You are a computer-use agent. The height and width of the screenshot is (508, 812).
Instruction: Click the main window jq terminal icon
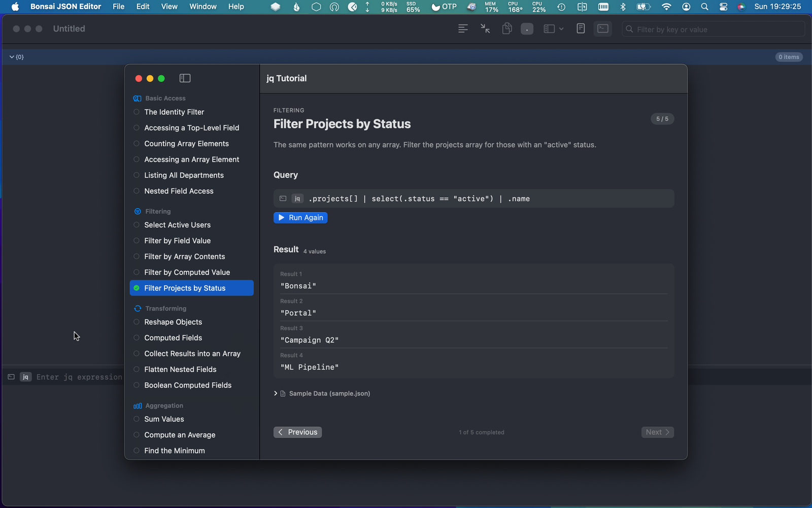point(11,377)
